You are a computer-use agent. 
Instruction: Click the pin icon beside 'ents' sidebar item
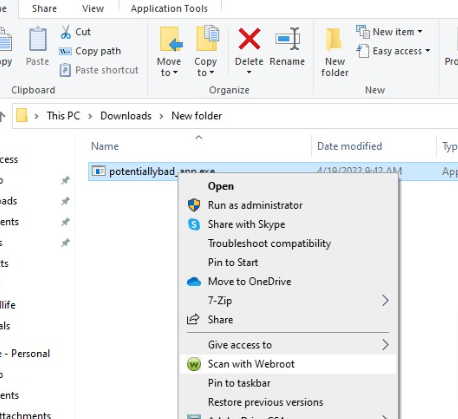(65, 222)
